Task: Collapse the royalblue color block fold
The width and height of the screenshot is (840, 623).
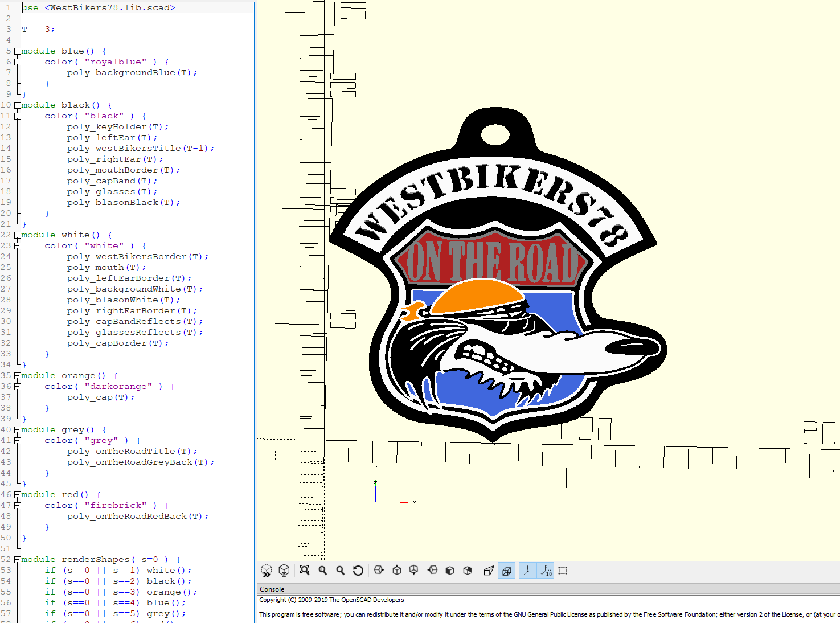Action: point(18,62)
